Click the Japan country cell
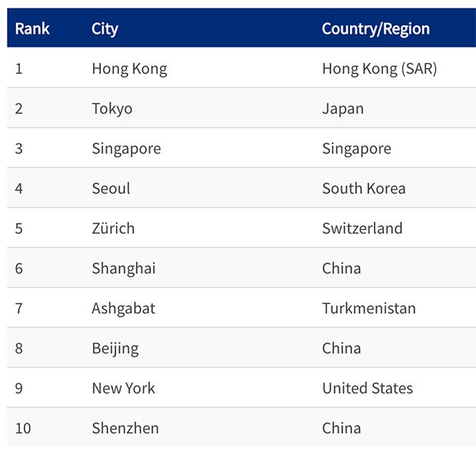Screen dimensions: 476x458 342,109
